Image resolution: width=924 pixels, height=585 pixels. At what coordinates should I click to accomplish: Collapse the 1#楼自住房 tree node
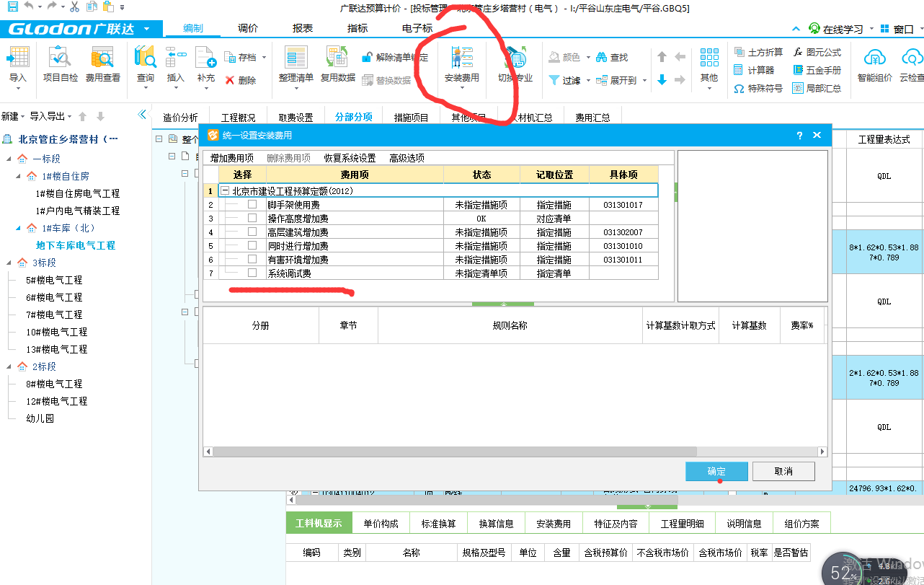coord(19,176)
